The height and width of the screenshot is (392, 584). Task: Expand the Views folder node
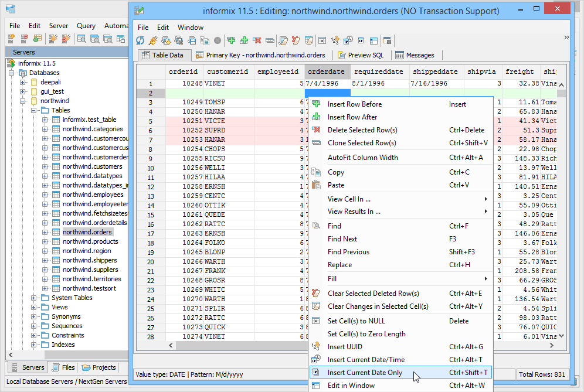(34, 307)
